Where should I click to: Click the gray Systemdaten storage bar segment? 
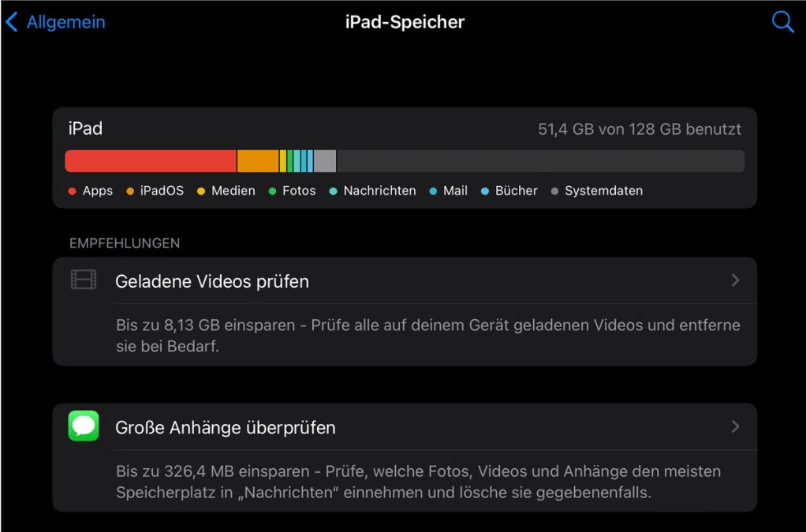pos(325,161)
